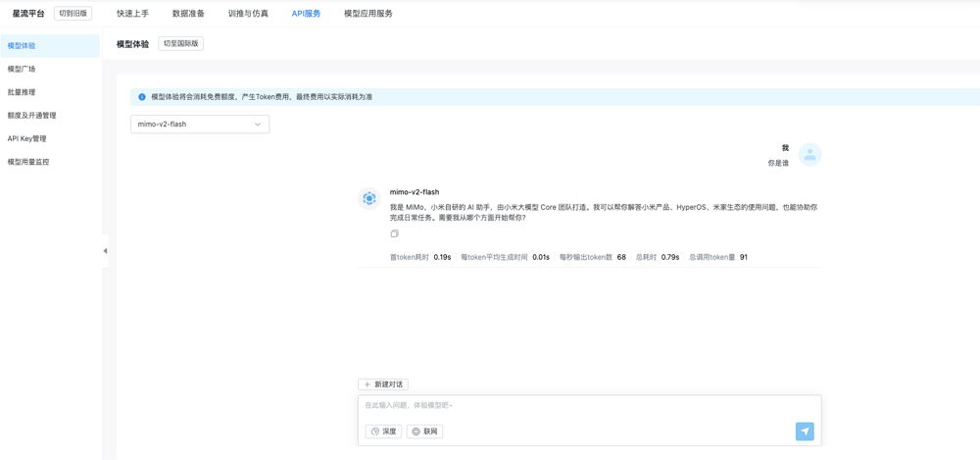Collapse the left sidebar with the arrow handle
The width and height of the screenshot is (980, 460).
coord(105,251)
